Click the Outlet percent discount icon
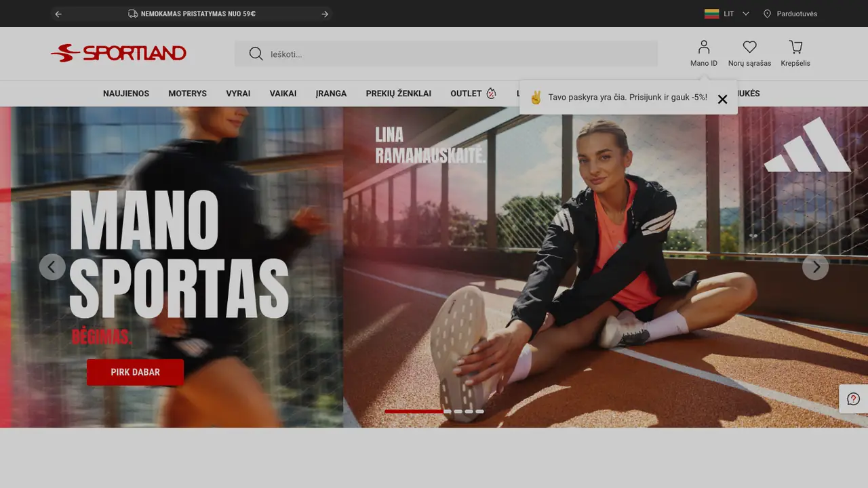 (491, 94)
